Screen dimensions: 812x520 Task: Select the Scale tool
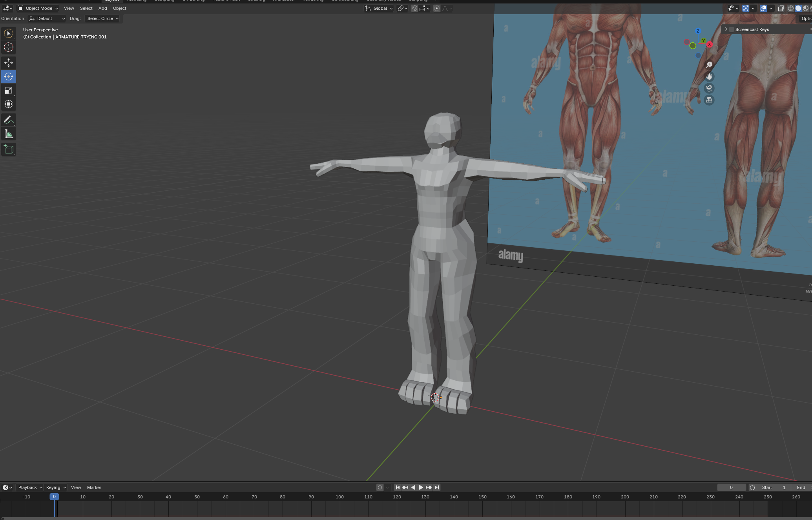pyautogui.click(x=8, y=90)
